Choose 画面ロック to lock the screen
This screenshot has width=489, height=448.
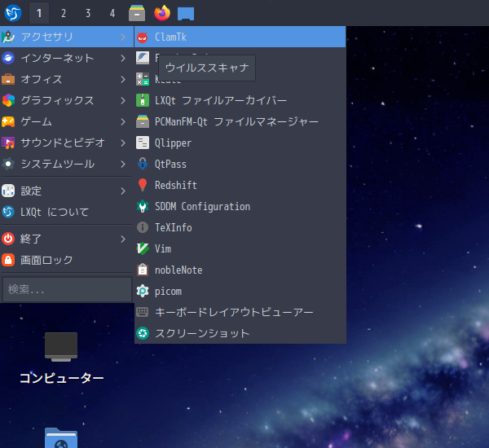(x=67, y=260)
